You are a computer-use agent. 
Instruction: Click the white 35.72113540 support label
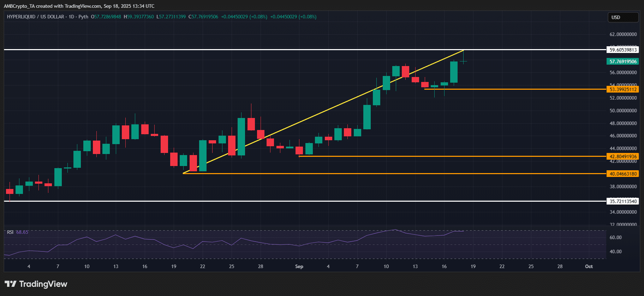point(623,201)
